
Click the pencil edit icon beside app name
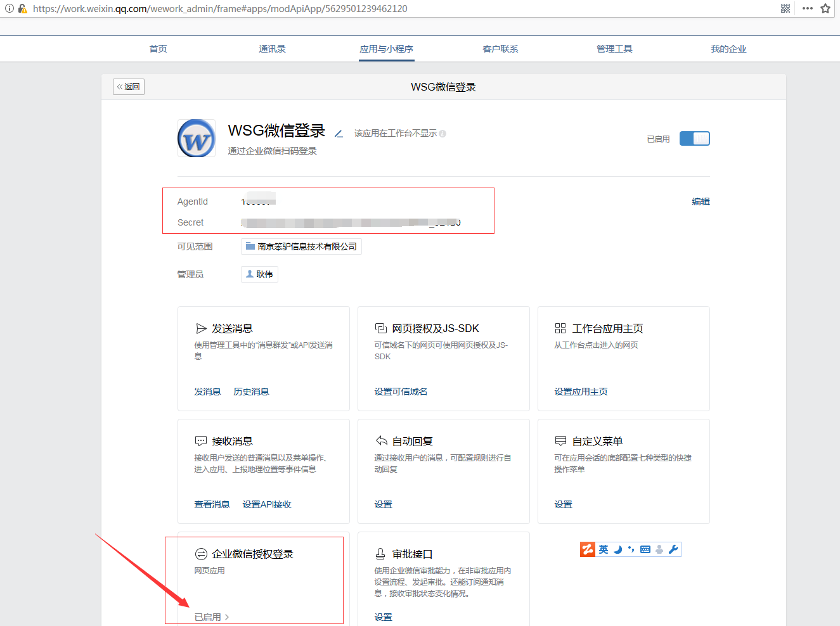(339, 134)
